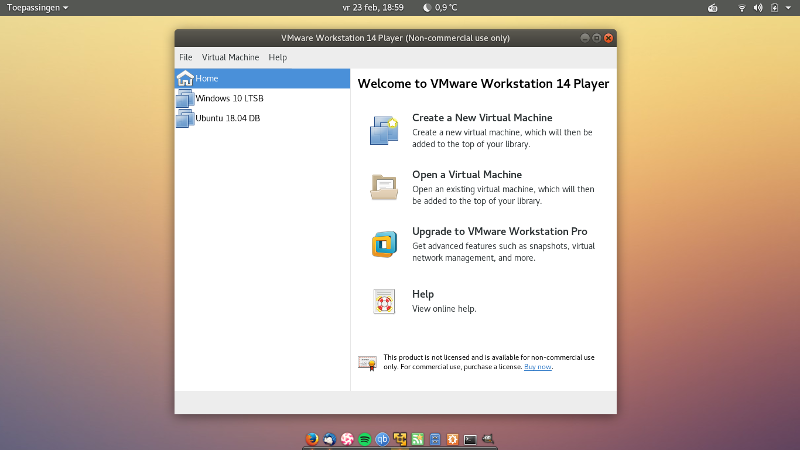Viewport: 800px width, 450px height.
Task: Click the 'This product is not licensed' notice
Action: 489,362
